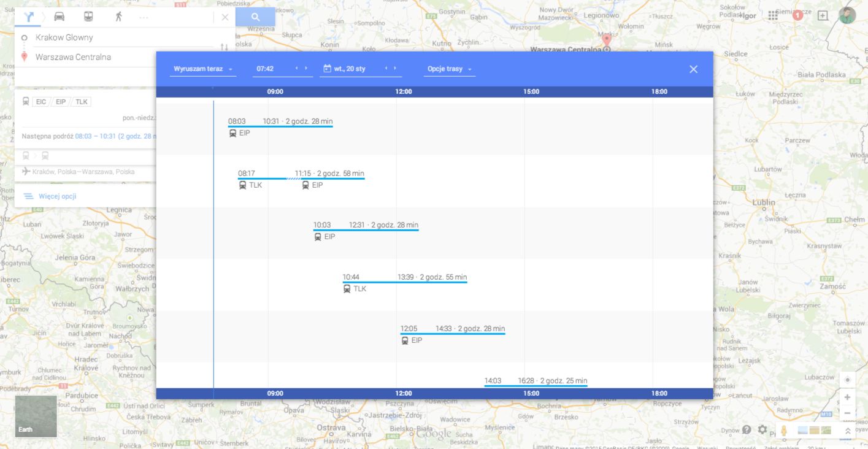Open the Google apps grid

pos(773,15)
